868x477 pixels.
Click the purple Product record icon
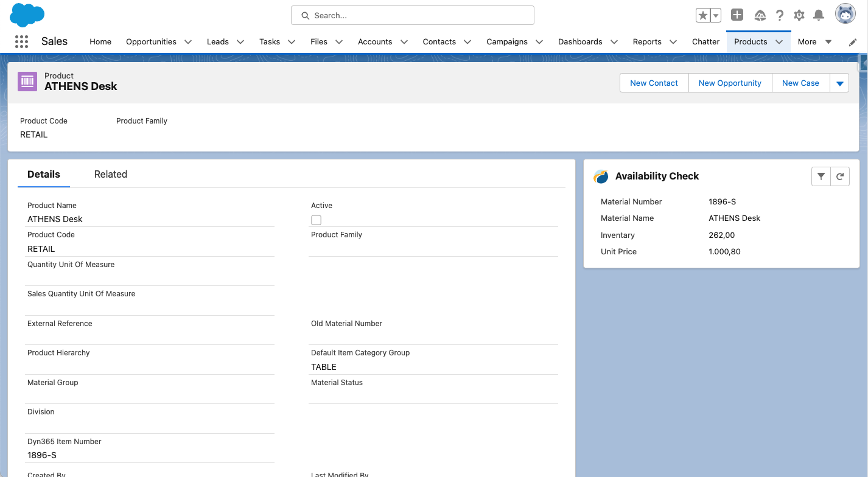pos(27,81)
